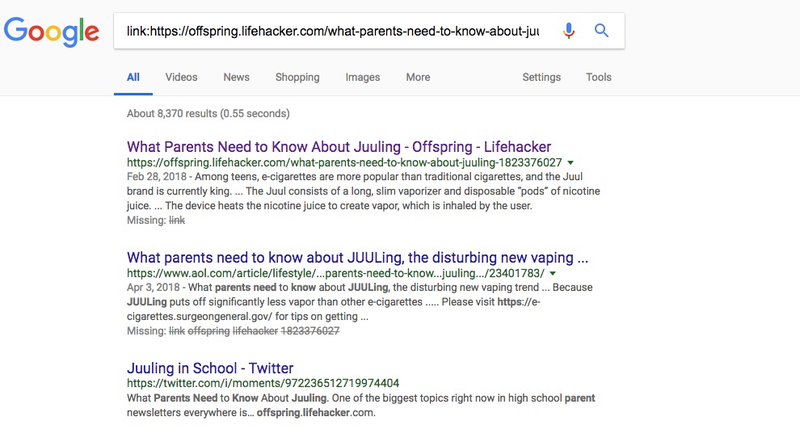Open the Shopping results tab

pos(297,77)
